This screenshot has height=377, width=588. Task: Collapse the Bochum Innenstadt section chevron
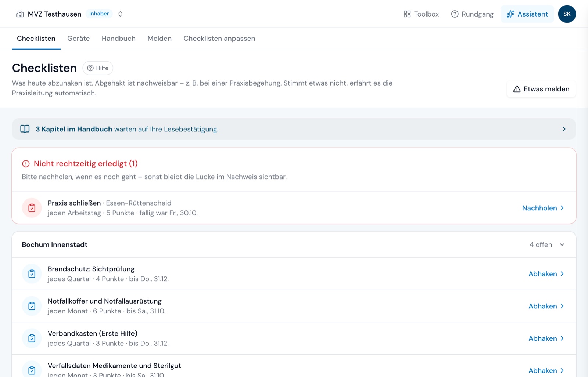(x=562, y=244)
